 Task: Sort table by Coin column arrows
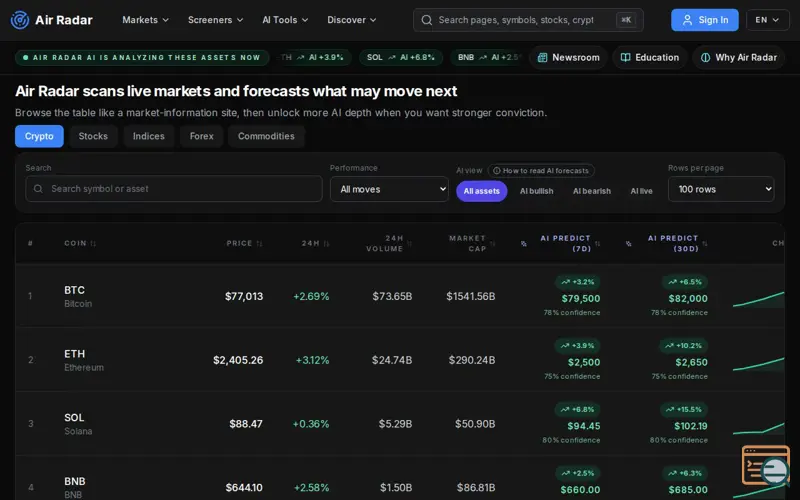[x=93, y=243]
